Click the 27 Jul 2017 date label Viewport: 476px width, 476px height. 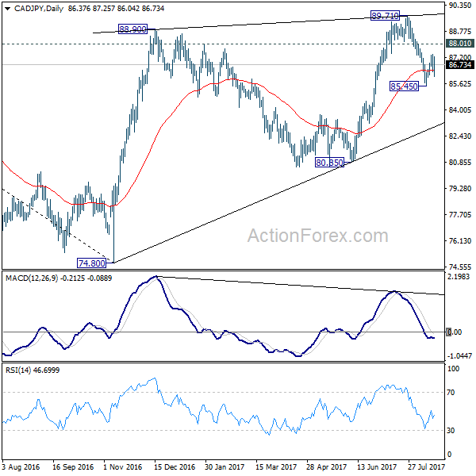point(426,466)
